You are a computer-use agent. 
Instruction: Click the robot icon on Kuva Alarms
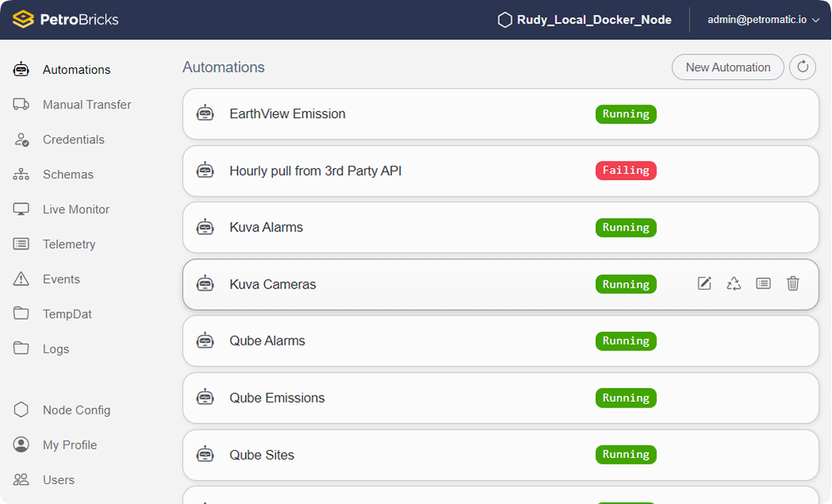click(205, 227)
